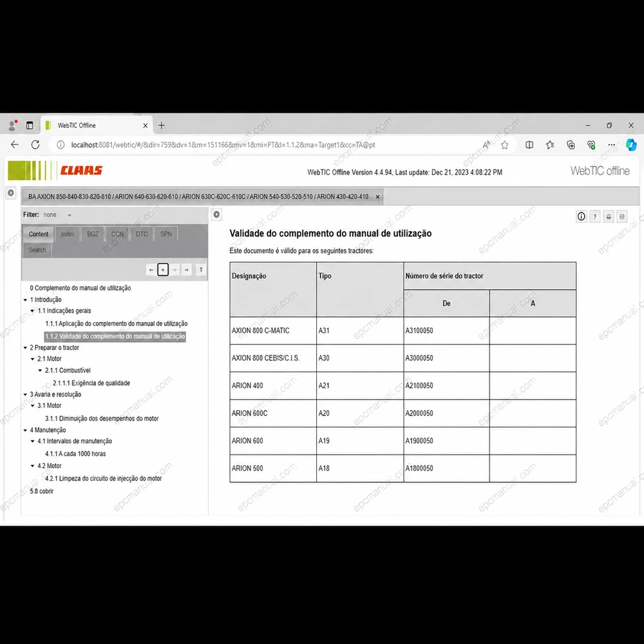Collapse the 1.1 Indicações gerais node

click(33, 311)
